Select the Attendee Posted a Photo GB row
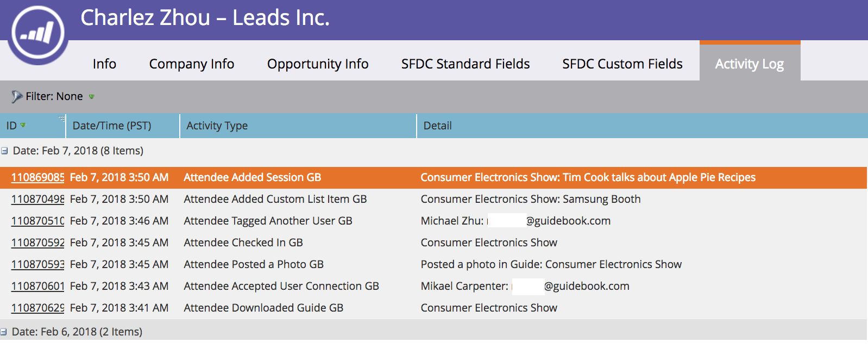The width and height of the screenshot is (868, 360). pyautogui.click(x=433, y=264)
